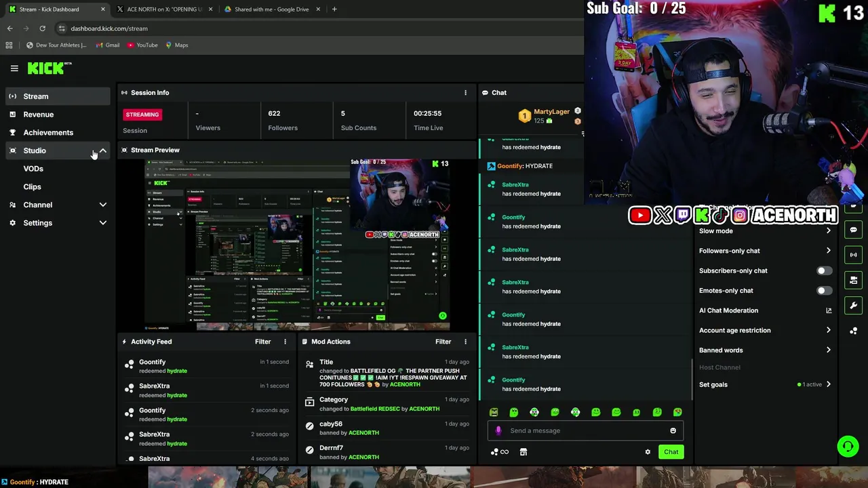
Task: Select Revenue in the sidebar
Action: point(56,115)
